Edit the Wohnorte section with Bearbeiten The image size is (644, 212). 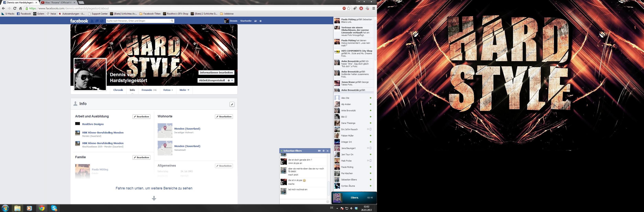tap(224, 116)
